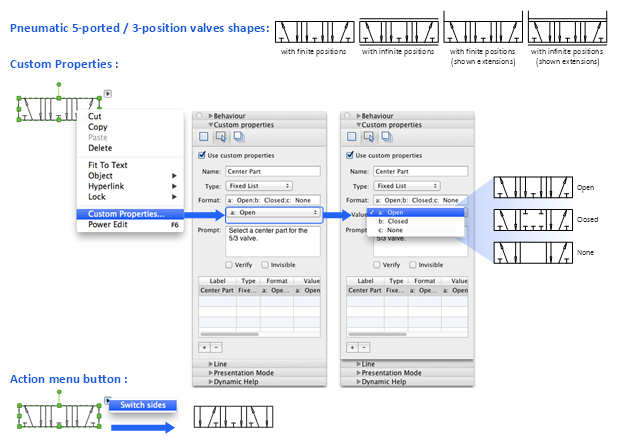Click the plus button in right panel
This screenshot has width=640, height=443.
pyautogui.click(x=352, y=347)
